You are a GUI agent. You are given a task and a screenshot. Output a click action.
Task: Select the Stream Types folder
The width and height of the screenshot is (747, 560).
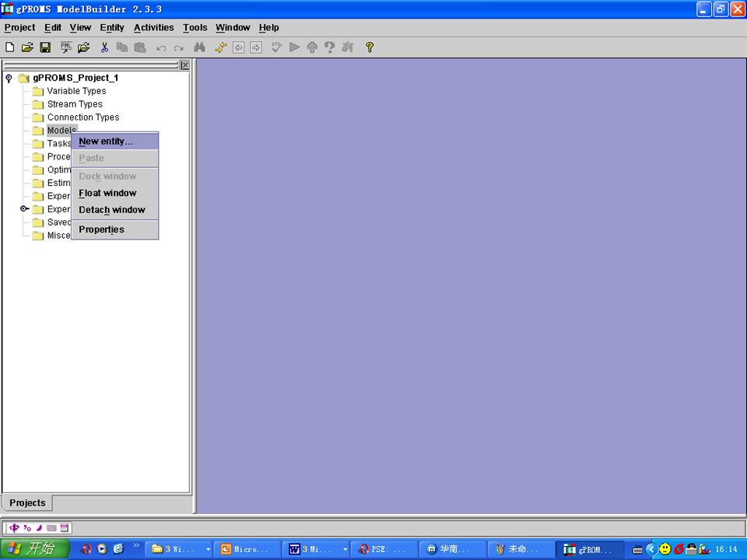75,103
